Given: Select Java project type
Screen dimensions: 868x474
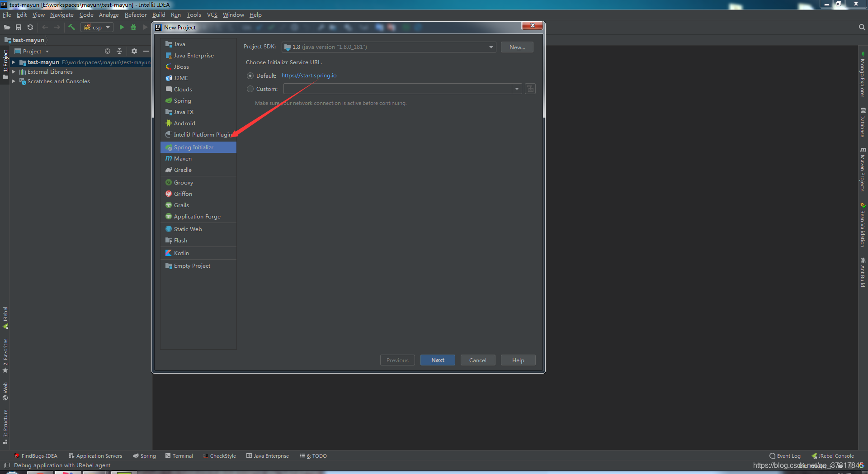Looking at the screenshot, I should [198, 44].
